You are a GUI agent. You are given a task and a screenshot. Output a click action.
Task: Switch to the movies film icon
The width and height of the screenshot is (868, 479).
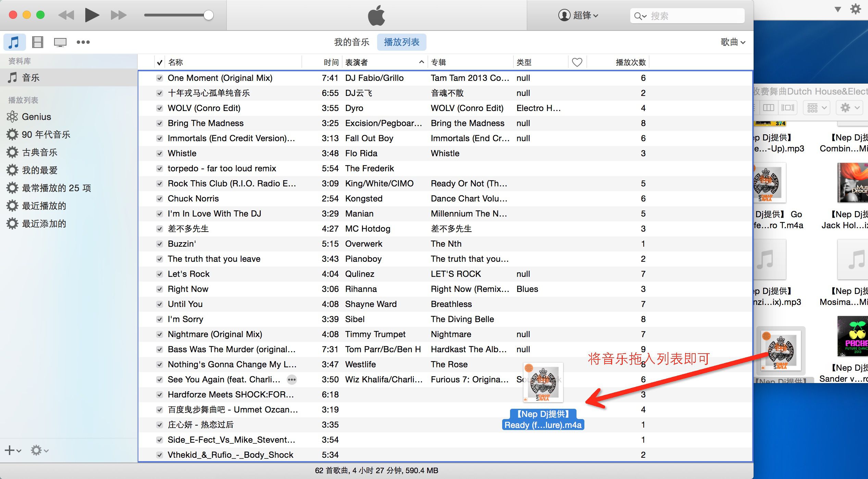pos(37,42)
